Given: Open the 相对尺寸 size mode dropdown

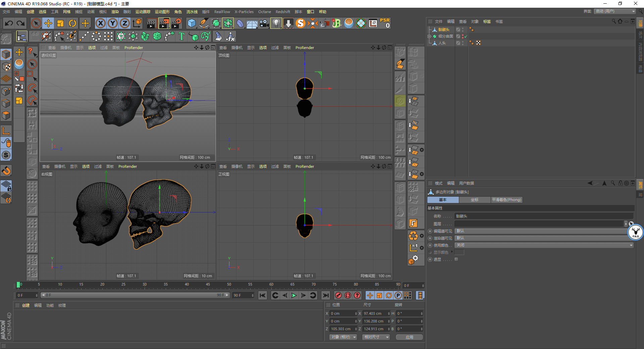Looking at the screenshot, I should point(376,337).
